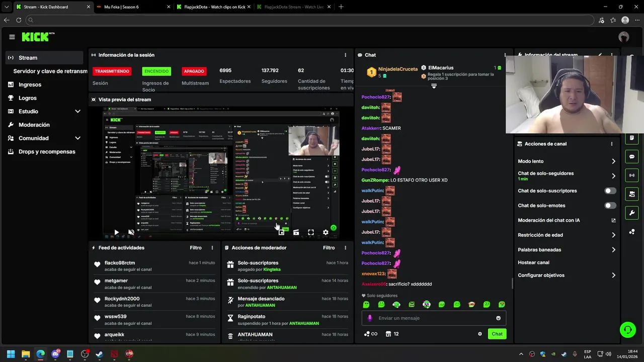Open Filtro in Acciones de moderador
Screen dimensions: 644x362
329,248
